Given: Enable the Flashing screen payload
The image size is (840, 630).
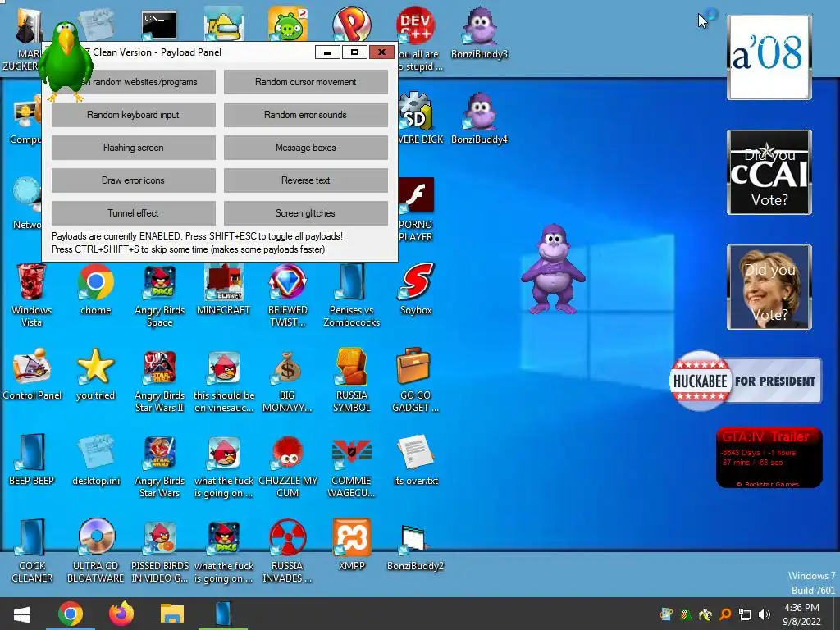Looking at the screenshot, I should coord(134,148).
